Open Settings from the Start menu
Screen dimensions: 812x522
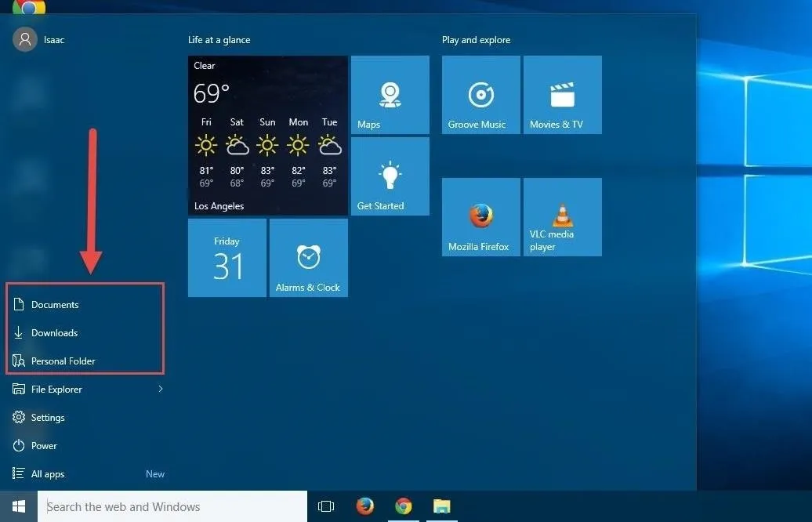(x=85, y=418)
